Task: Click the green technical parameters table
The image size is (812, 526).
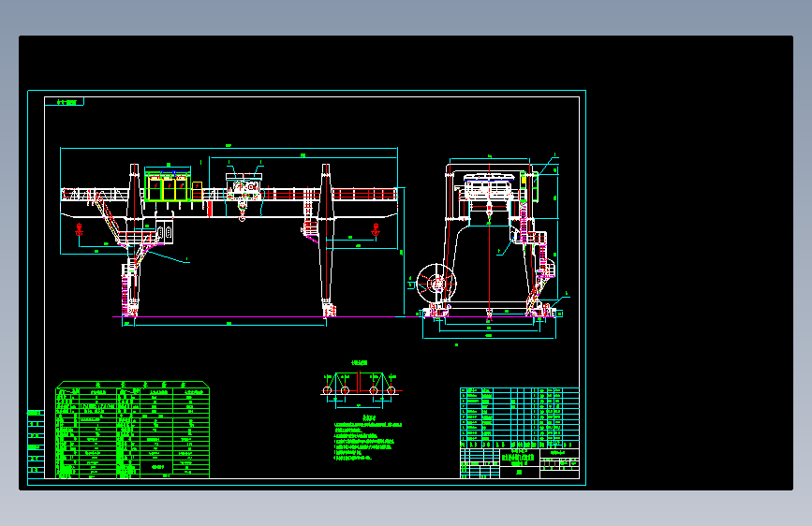Action: (133, 430)
